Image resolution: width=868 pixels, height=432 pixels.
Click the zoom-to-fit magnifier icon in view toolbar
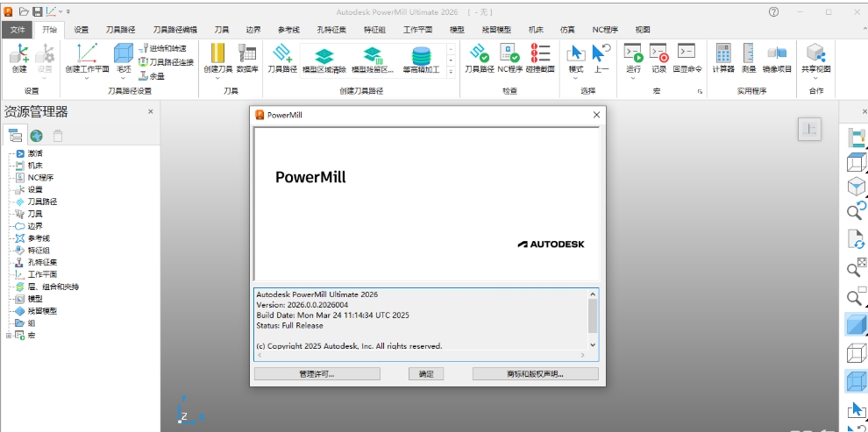tap(856, 269)
